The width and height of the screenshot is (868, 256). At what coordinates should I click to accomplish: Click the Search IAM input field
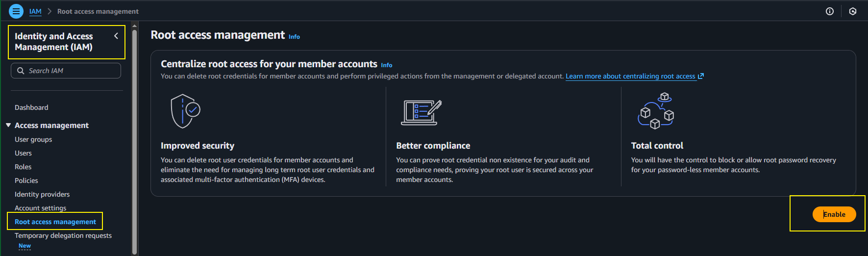point(66,71)
